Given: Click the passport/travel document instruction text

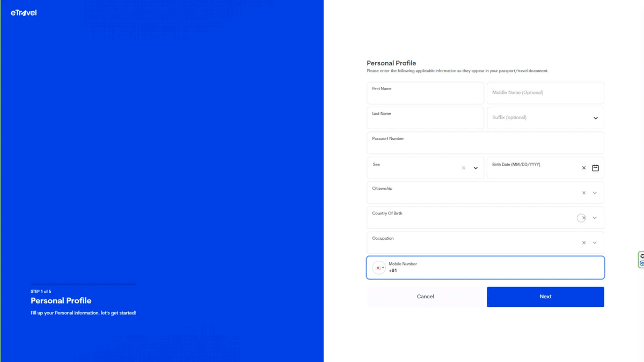Looking at the screenshot, I should coord(457,71).
